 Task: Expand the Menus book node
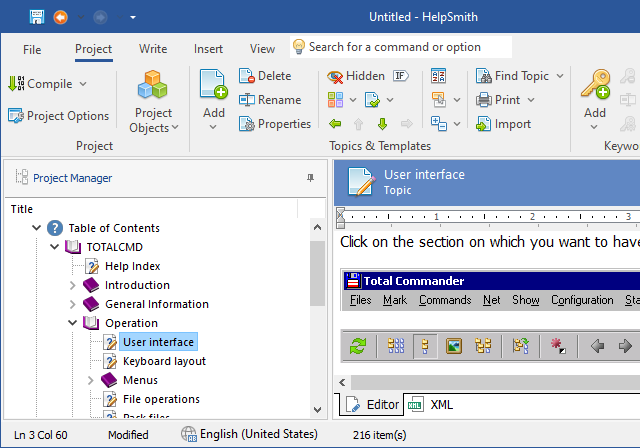pos(91,380)
